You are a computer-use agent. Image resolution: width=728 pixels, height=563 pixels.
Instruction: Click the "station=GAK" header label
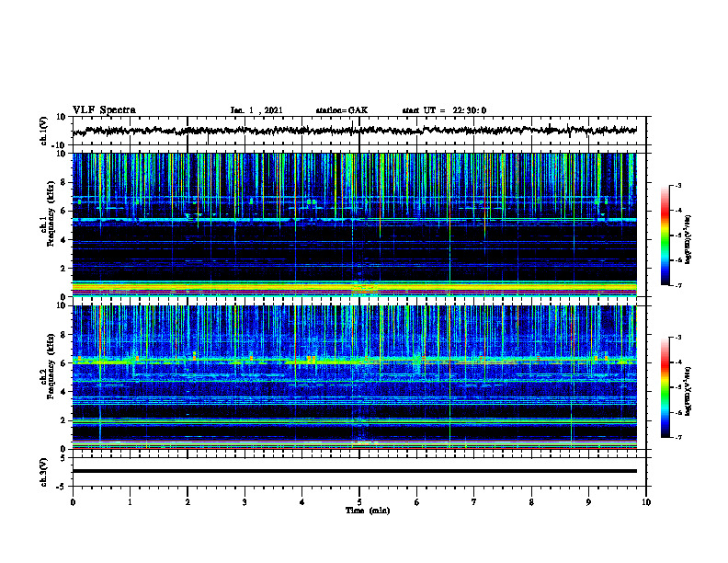coord(342,110)
